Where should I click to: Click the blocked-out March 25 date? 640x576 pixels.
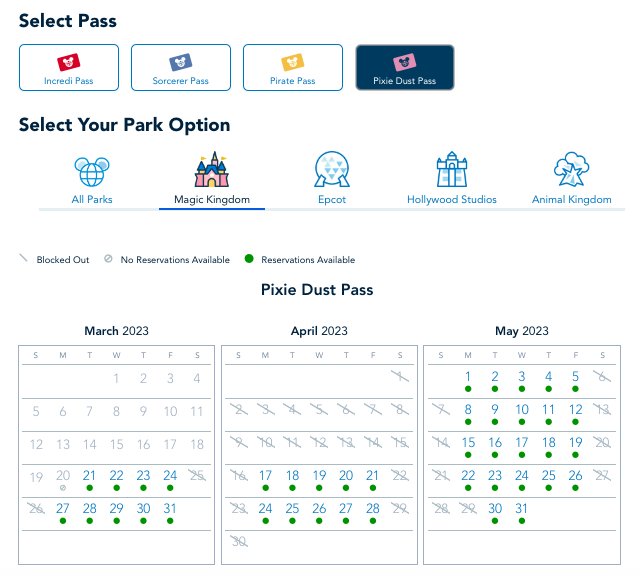[x=197, y=476]
